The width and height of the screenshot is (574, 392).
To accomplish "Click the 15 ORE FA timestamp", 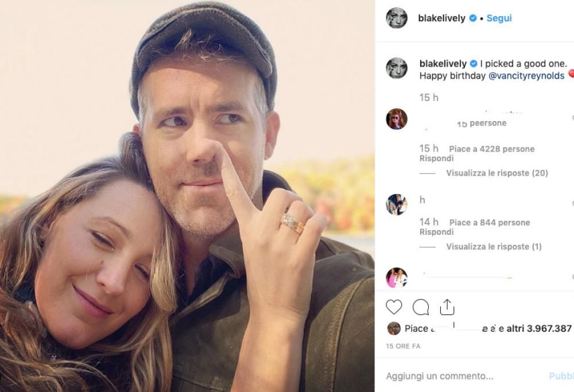I will [x=403, y=346].
